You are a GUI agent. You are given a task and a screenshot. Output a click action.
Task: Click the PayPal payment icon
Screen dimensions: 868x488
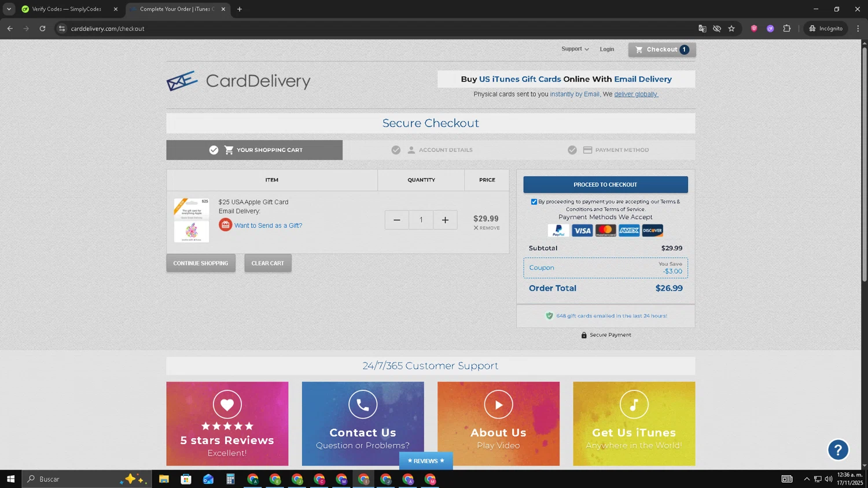coord(558,231)
